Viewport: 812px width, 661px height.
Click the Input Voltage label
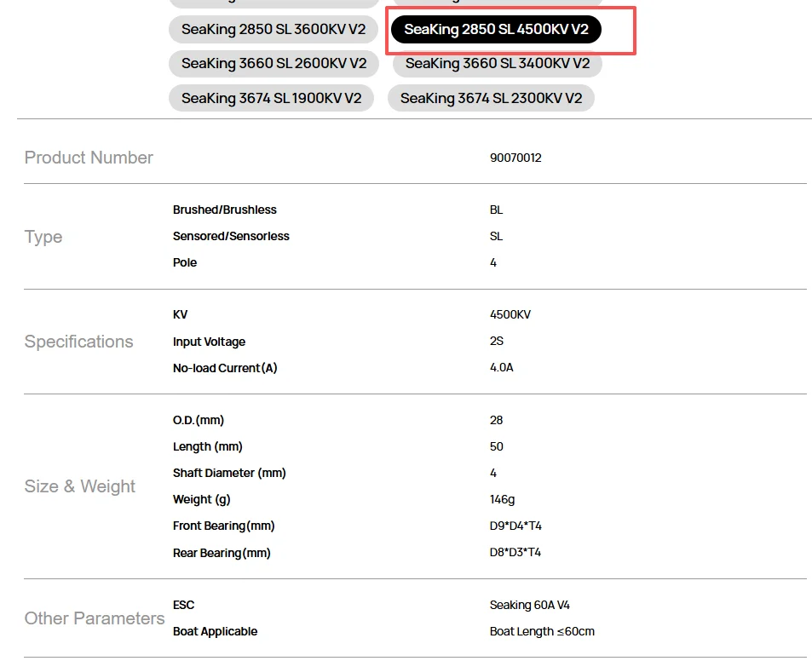(210, 342)
